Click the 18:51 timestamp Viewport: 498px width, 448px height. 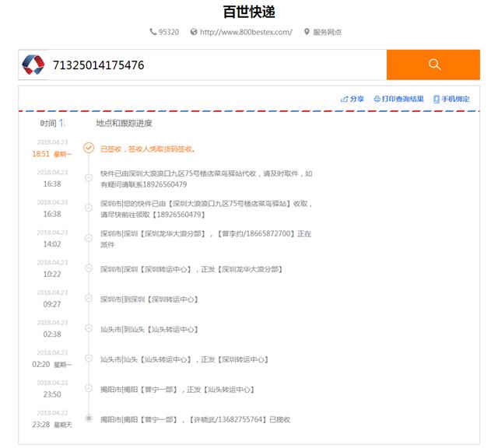point(41,154)
